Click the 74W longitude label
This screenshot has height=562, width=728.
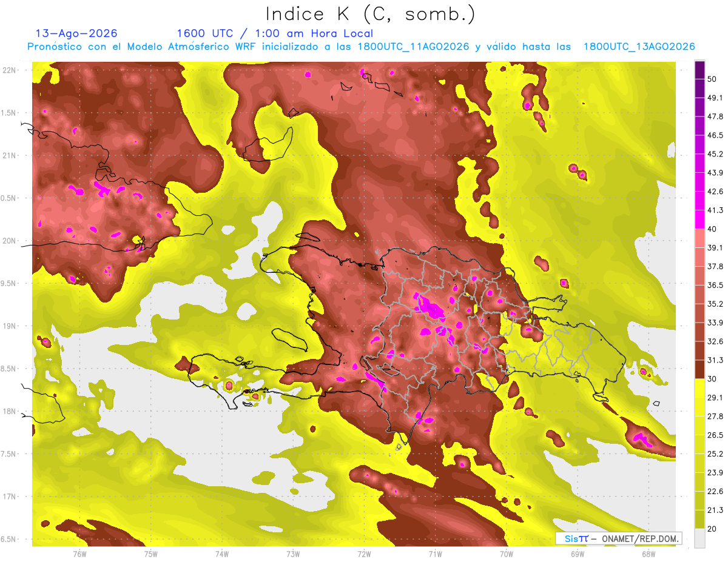(x=221, y=554)
